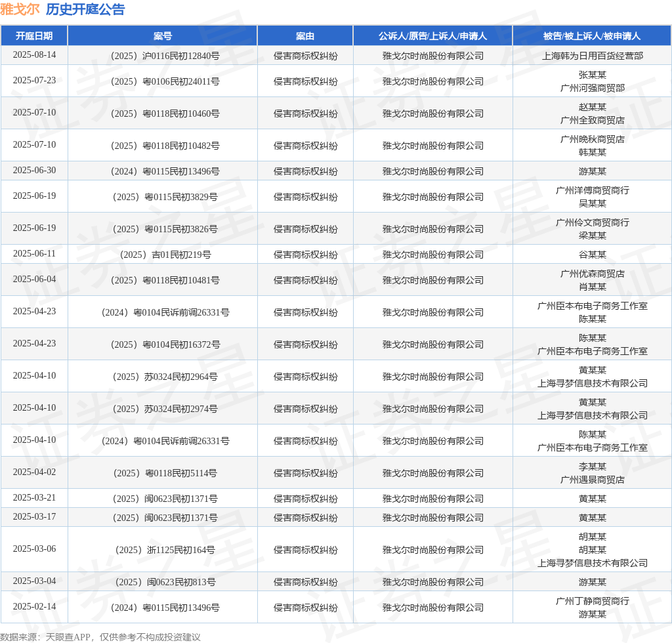Select date cell 2025-07-23
This screenshot has height=643, width=672.
(x=34, y=81)
